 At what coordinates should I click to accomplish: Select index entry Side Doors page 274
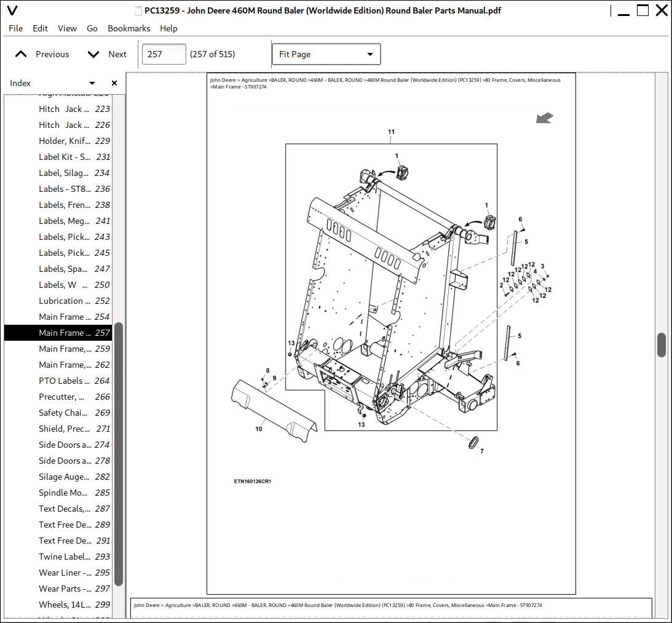point(58,445)
